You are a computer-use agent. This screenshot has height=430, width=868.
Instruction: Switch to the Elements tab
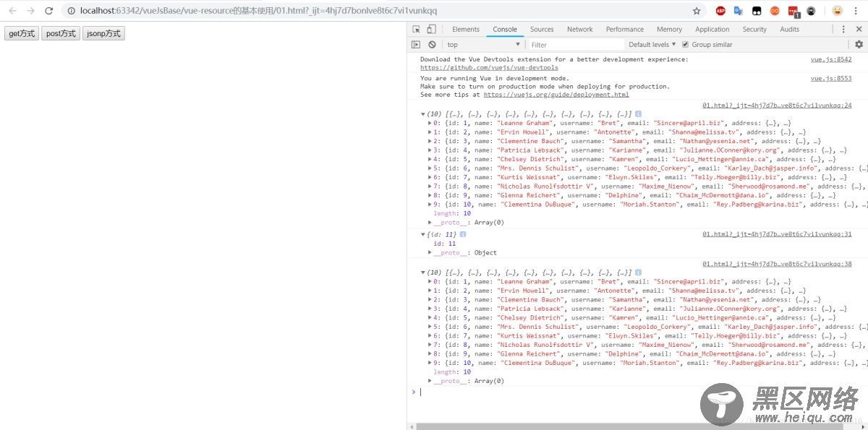(x=466, y=29)
